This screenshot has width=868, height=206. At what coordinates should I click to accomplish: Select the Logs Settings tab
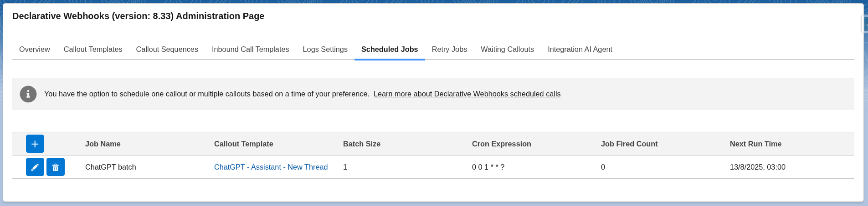pyautogui.click(x=325, y=49)
